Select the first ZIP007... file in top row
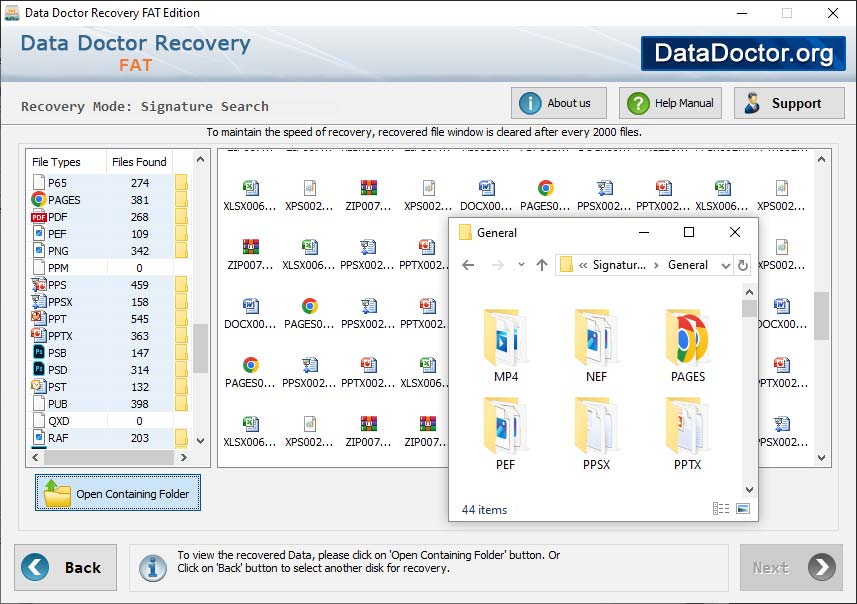Viewport: 857px width, 604px height. click(x=368, y=196)
